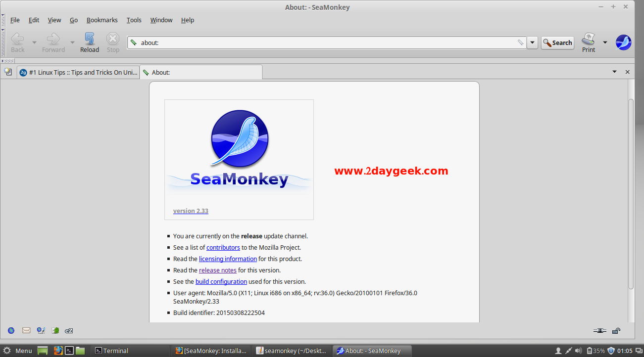Open the View menu

[x=54, y=20]
